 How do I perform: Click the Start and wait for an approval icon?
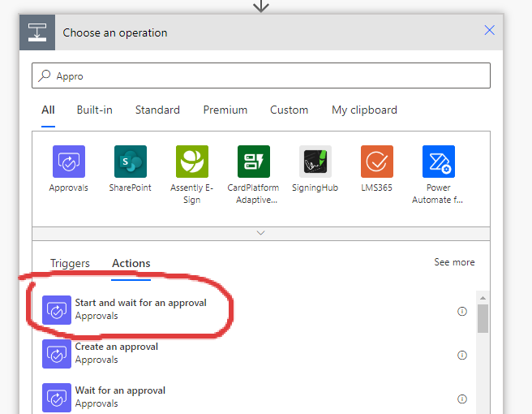[57, 310]
